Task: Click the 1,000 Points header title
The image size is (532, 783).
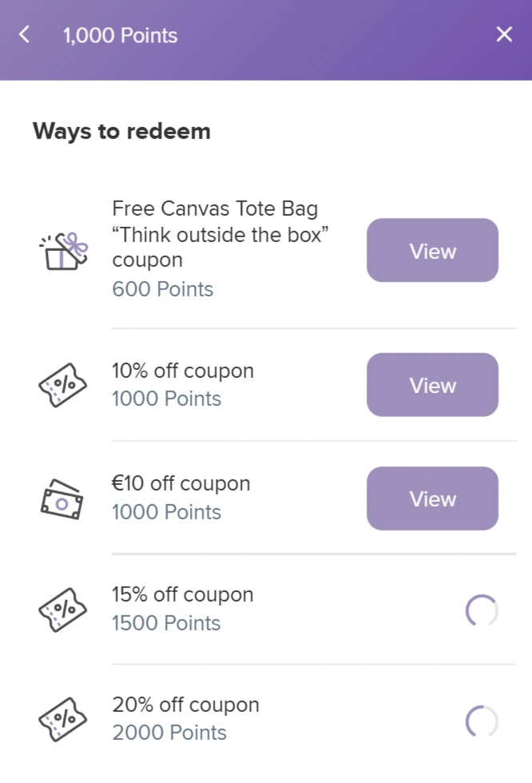Action: pos(121,35)
